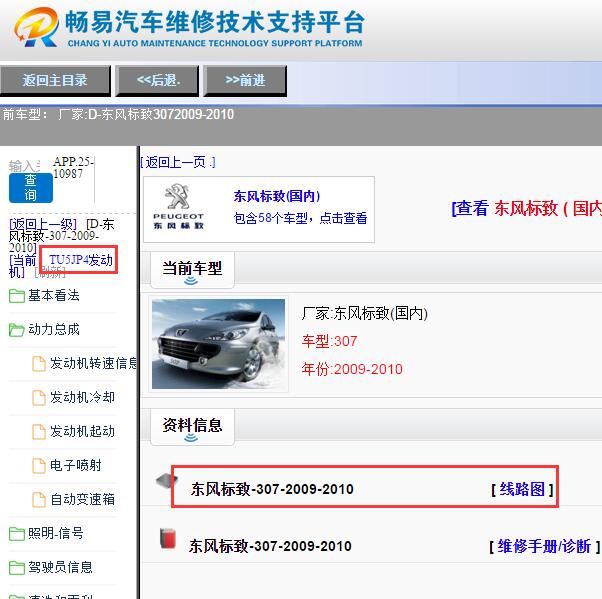
Task: Open the [返回上一级] link in the sidebar
Action: (43, 224)
